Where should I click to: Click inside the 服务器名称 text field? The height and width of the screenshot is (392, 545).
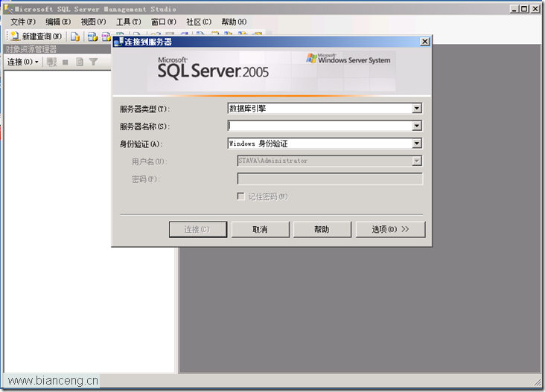[319, 126]
